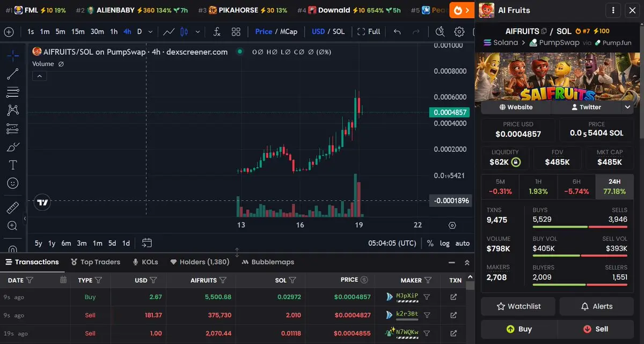Image resolution: width=644 pixels, height=344 pixels.
Task: Click the red Sell button
Action: click(595, 329)
